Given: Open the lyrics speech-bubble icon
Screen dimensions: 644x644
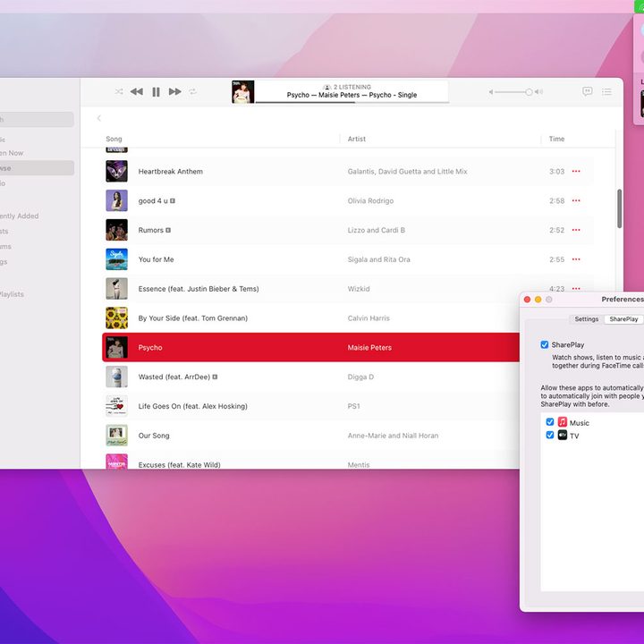Looking at the screenshot, I should click(x=588, y=91).
